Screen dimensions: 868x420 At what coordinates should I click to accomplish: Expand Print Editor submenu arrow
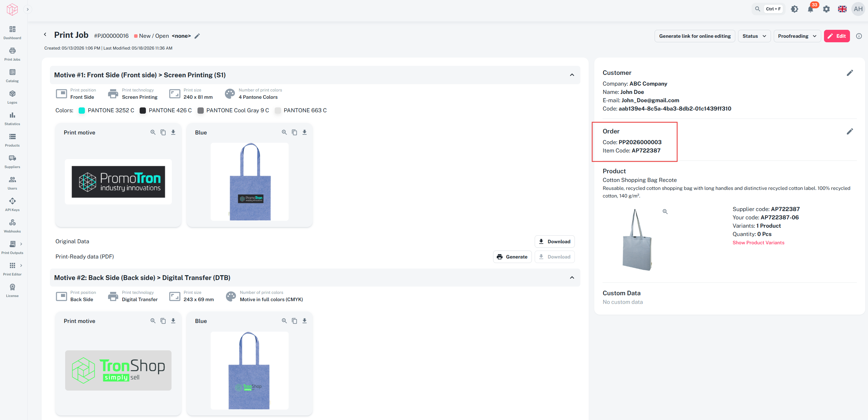point(21,265)
